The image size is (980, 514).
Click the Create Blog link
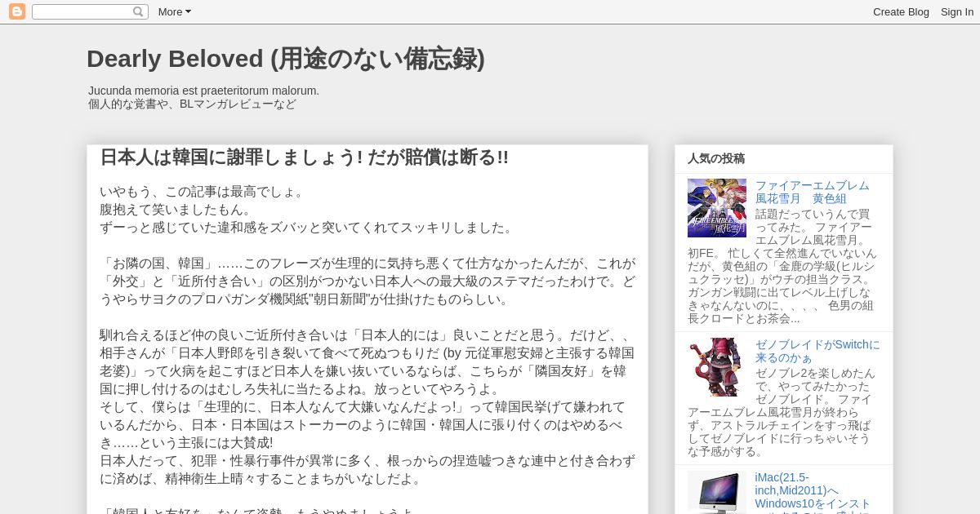click(x=901, y=11)
